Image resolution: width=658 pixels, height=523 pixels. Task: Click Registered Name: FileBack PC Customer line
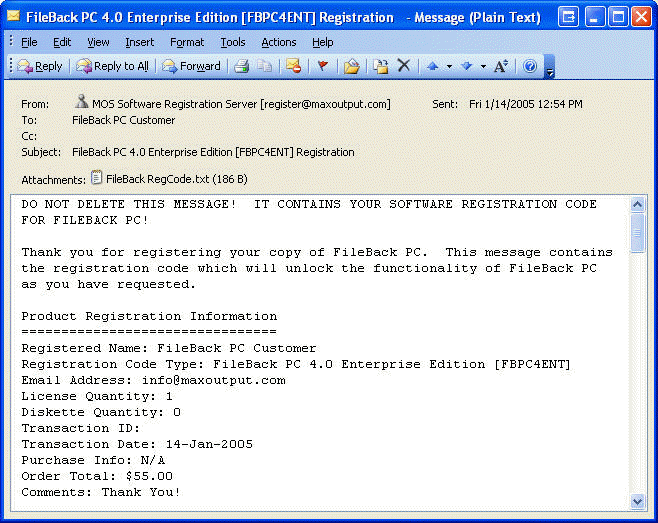tap(169, 348)
